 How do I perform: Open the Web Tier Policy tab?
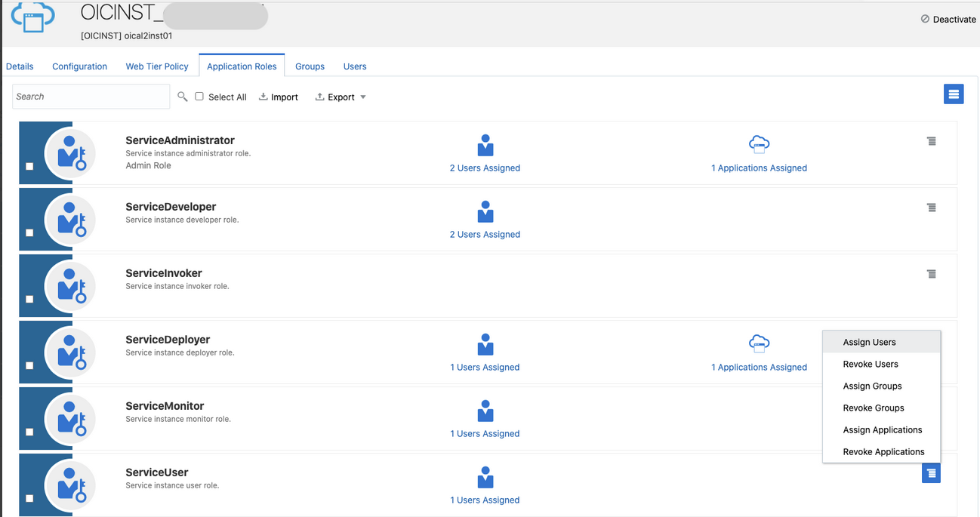pos(157,66)
